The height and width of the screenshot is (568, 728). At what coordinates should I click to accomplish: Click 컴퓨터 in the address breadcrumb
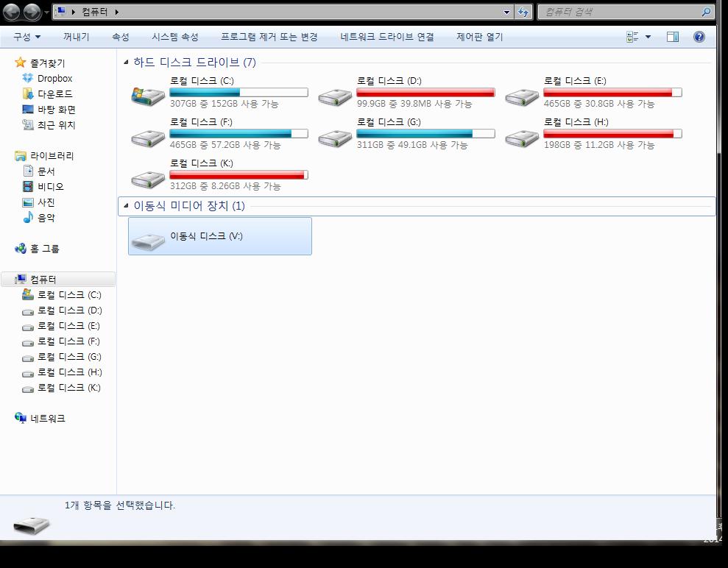95,12
